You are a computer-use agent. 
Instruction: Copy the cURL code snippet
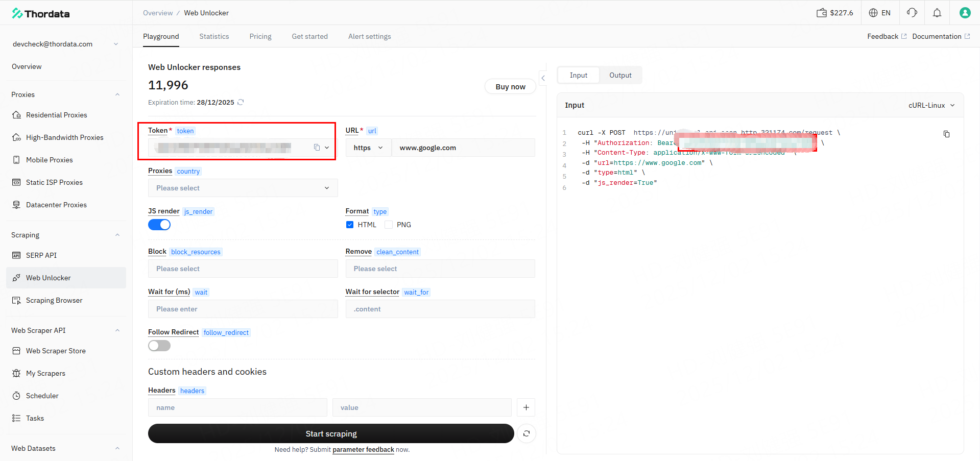point(946,134)
